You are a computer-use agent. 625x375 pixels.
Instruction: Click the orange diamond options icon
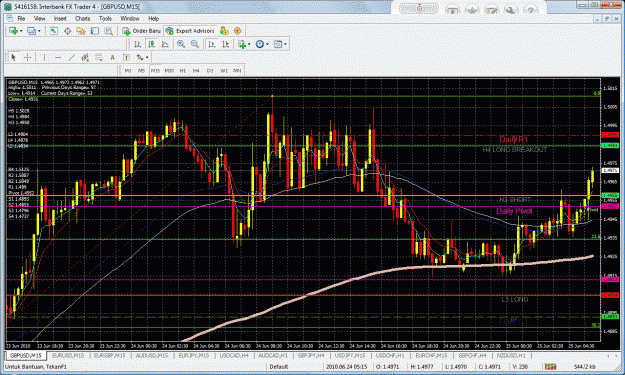[x=238, y=31]
